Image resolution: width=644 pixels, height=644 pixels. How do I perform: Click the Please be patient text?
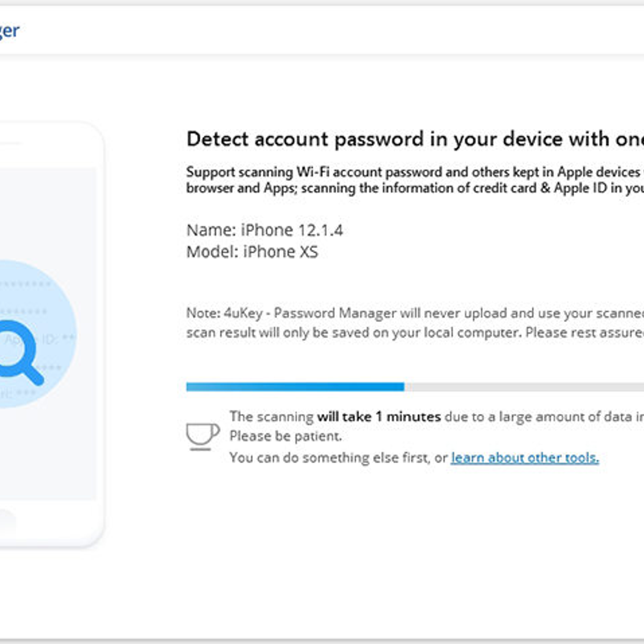pos(288,436)
